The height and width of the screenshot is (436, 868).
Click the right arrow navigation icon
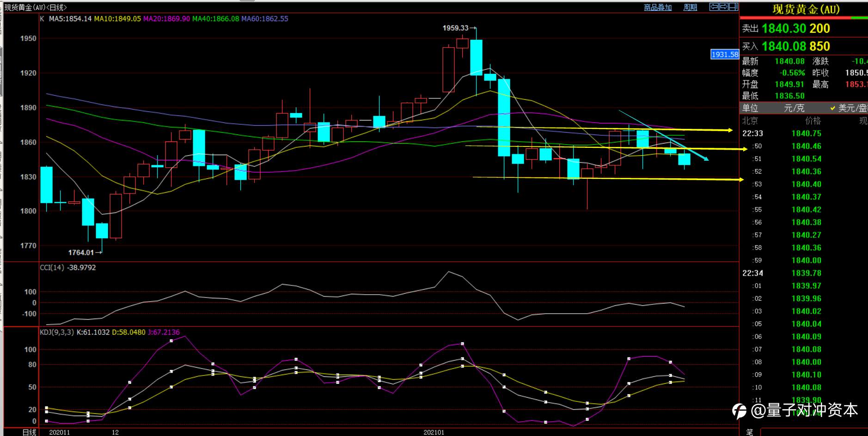point(724,7)
